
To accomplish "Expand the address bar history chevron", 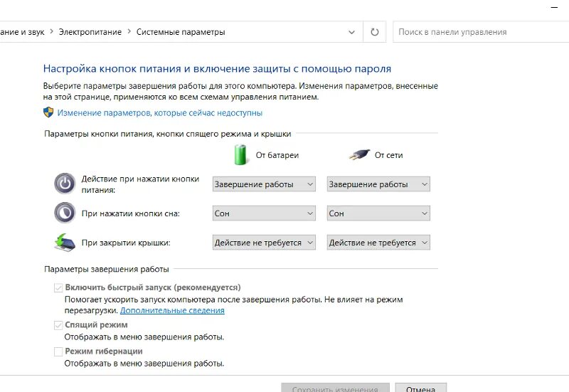I will 351,32.
